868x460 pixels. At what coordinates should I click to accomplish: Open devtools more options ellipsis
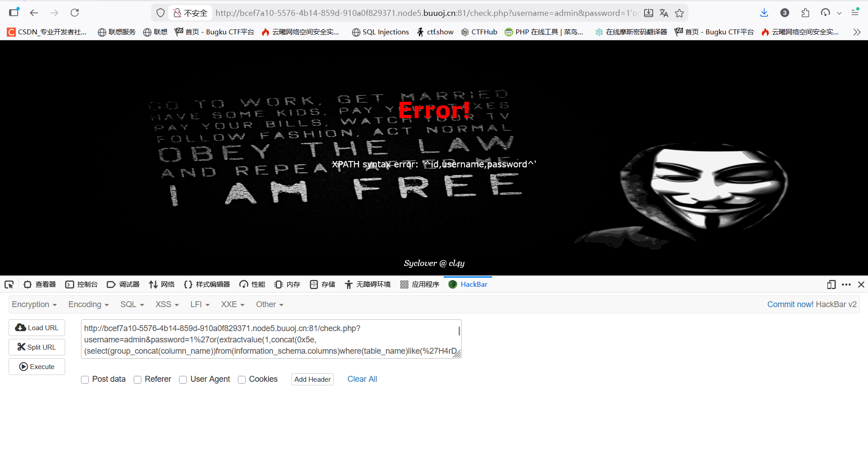coord(846,285)
